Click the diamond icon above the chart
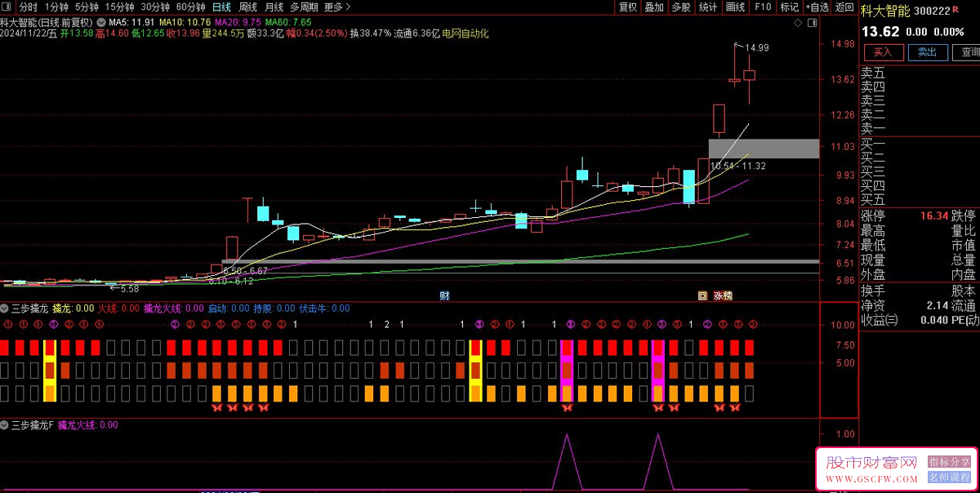Viewport: 980px width, 493px height. [797, 22]
